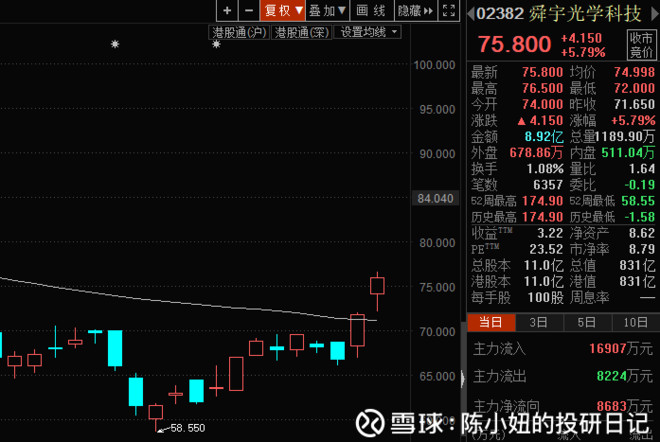Select the 画线 drawing tool
660x442 pixels.
[371, 10]
